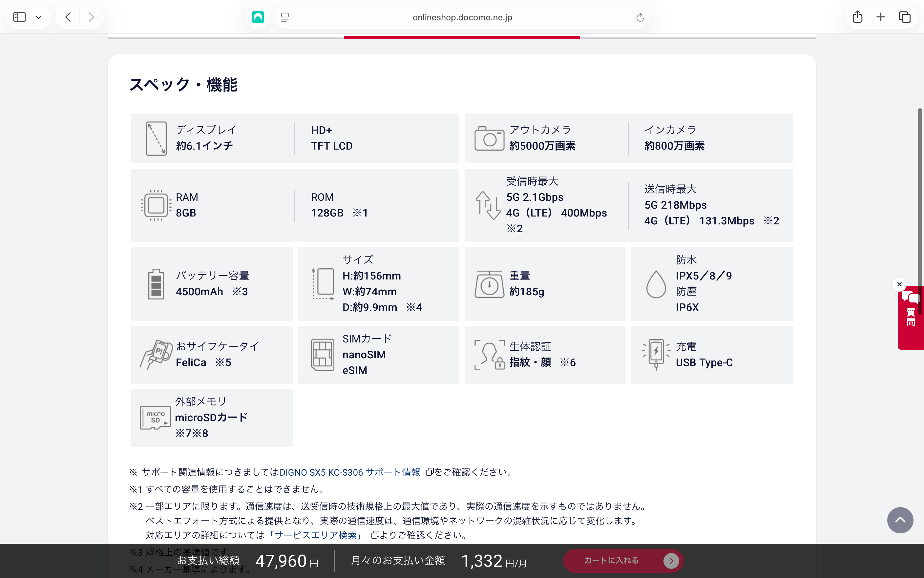Screen dimensions: 924x578
Task: Click the nanoSIM text
Action: click(364, 355)
